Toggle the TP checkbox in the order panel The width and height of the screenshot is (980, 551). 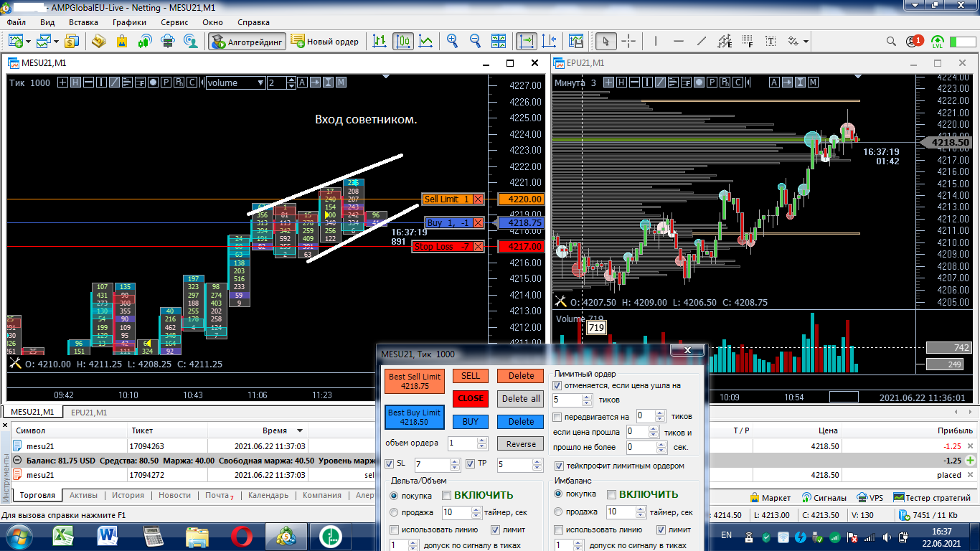[471, 463]
